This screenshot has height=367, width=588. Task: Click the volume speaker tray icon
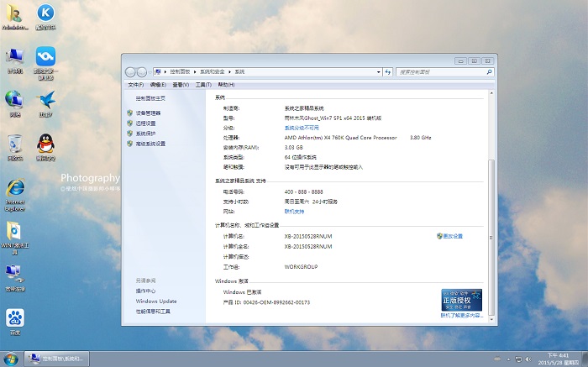[528, 359]
